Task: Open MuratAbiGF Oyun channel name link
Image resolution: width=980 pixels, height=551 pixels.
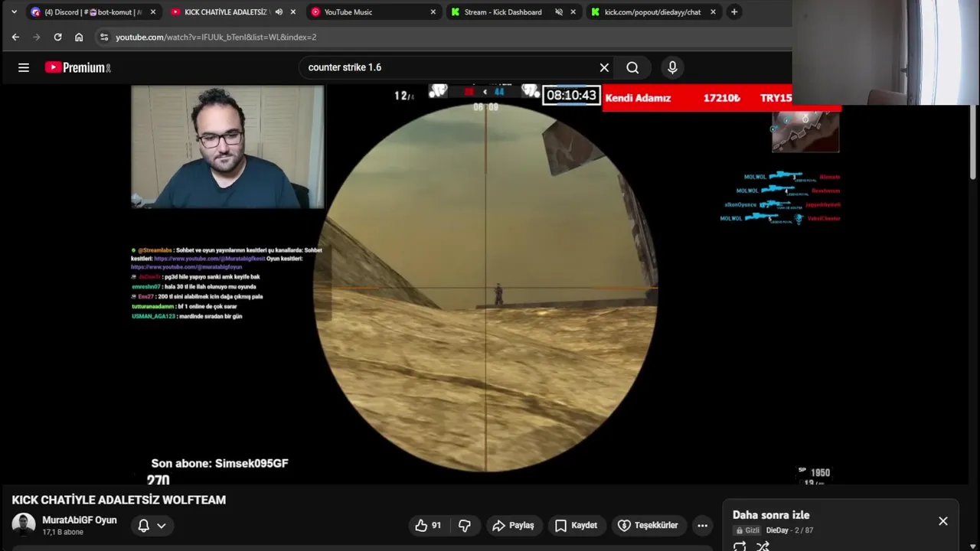Action: [x=80, y=520]
